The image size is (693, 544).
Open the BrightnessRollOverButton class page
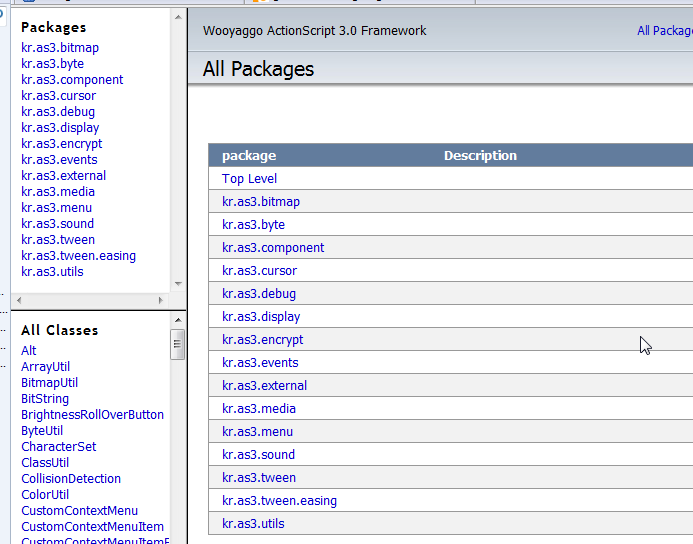coord(92,415)
